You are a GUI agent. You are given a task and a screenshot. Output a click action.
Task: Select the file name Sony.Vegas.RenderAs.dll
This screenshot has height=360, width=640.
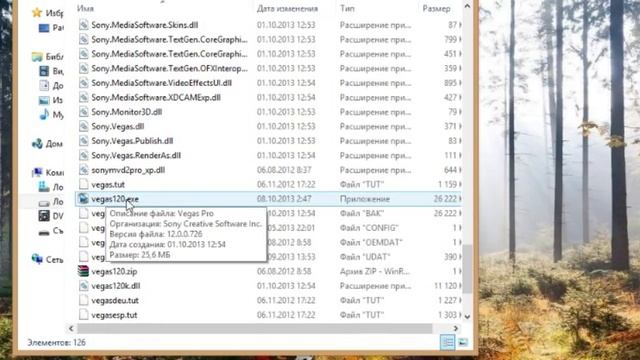click(x=136, y=156)
